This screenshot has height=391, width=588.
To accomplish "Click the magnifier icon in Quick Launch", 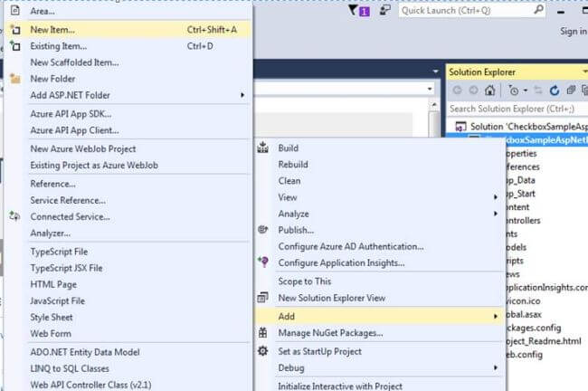I will click(538, 10).
